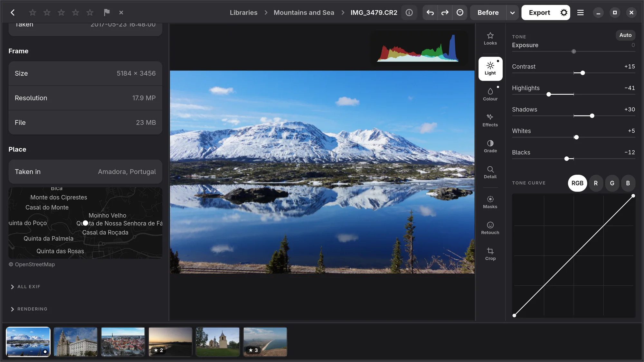Screen dimensions: 644x362
Task: Open the Grade panel
Action: 490,146
